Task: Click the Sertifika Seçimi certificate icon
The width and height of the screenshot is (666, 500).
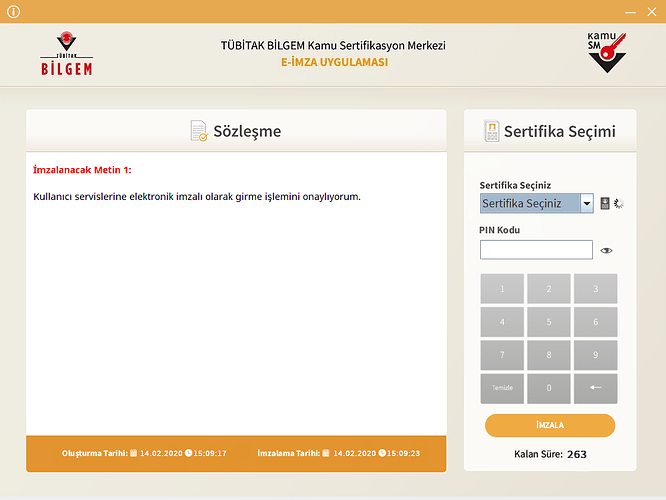Action: [491, 131]
